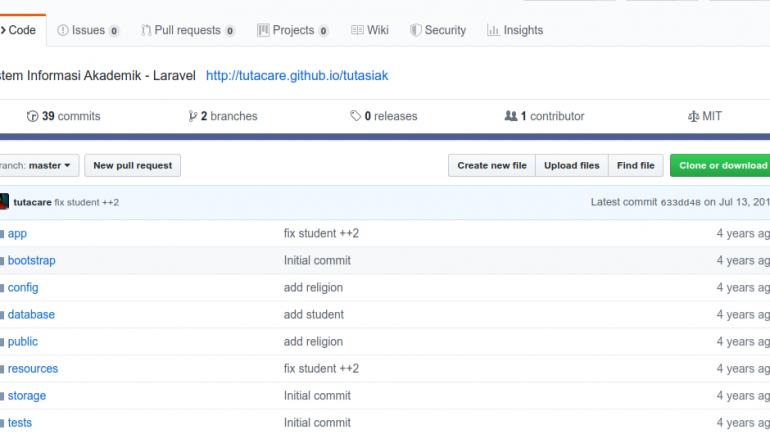The image size is (770, 433).
Task: Click the Insights graph icon
Action: coord(493,30)
